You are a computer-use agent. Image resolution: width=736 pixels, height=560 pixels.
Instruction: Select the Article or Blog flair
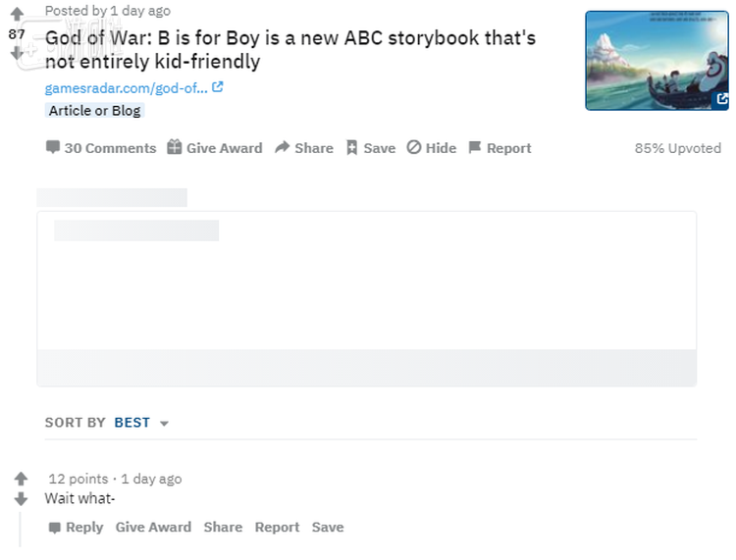[94, 111]
